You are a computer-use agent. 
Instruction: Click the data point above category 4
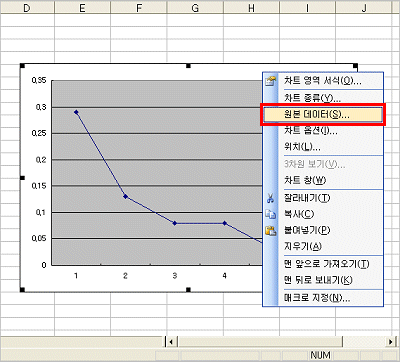[x=225, y=223]
